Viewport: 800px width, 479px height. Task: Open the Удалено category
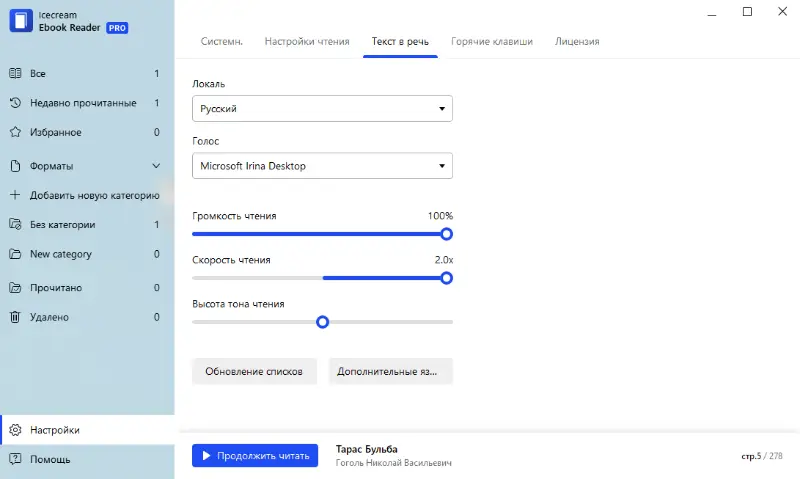coord(87,317)
